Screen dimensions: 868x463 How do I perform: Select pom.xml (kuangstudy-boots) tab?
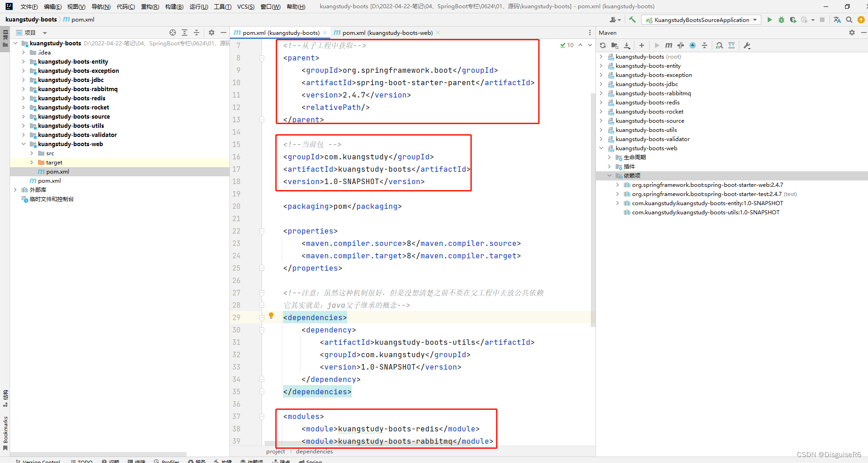(280, 33)
